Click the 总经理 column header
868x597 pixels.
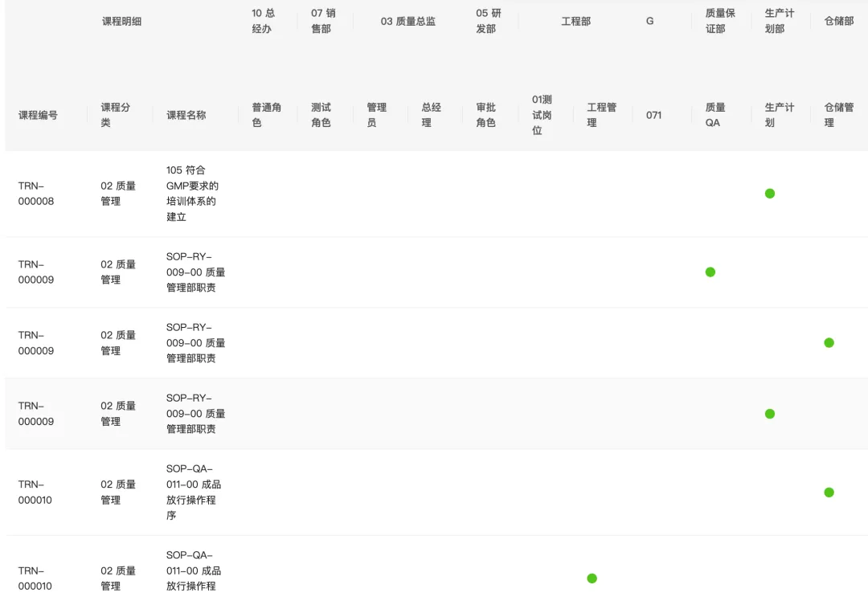(432, 115)
